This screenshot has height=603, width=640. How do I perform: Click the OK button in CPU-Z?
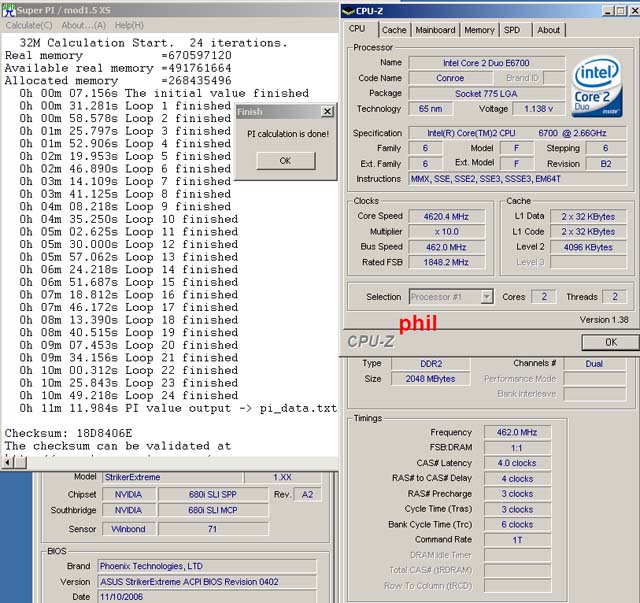tap(611, 342)
